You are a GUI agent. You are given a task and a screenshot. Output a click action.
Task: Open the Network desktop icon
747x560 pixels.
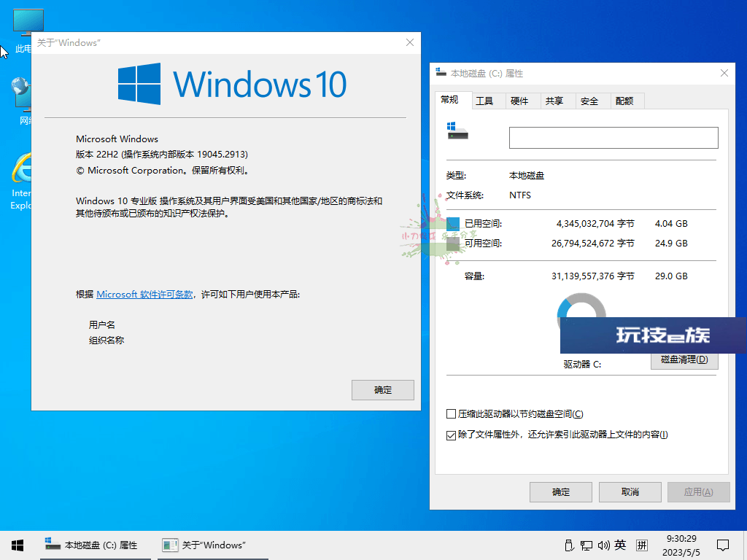point(21,100)
